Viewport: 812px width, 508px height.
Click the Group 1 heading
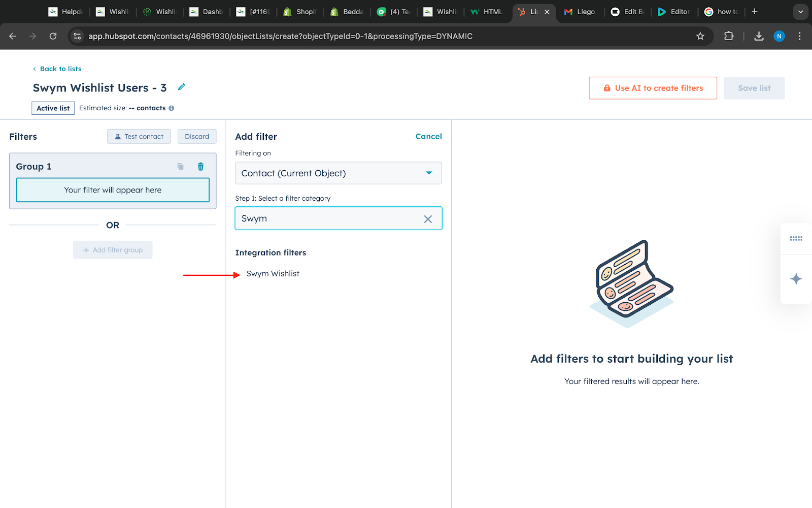[33, 167]
